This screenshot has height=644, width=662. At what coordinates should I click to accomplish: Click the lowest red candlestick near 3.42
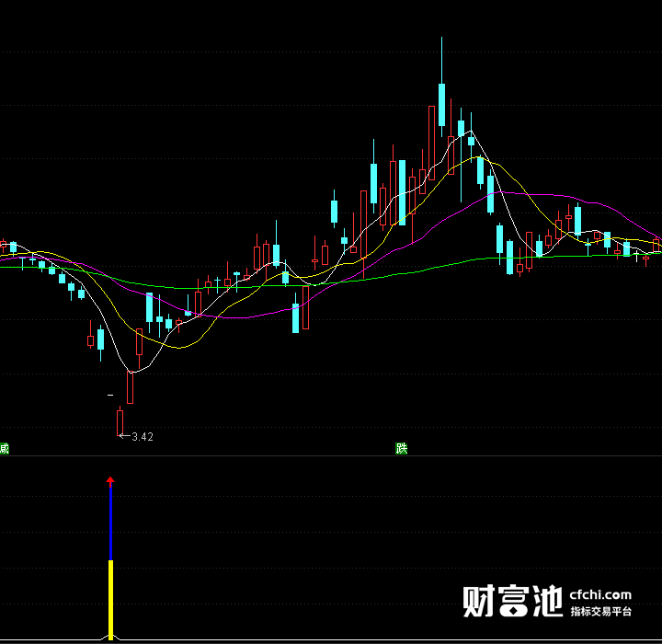120,422
